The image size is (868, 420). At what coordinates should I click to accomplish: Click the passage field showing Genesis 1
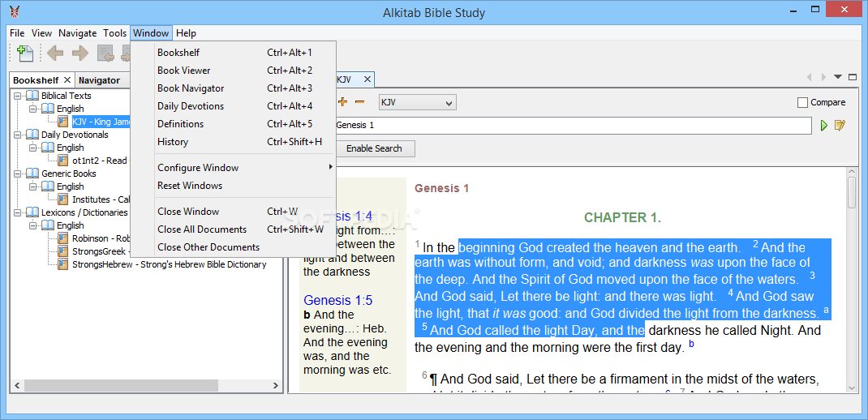point(573,125)
